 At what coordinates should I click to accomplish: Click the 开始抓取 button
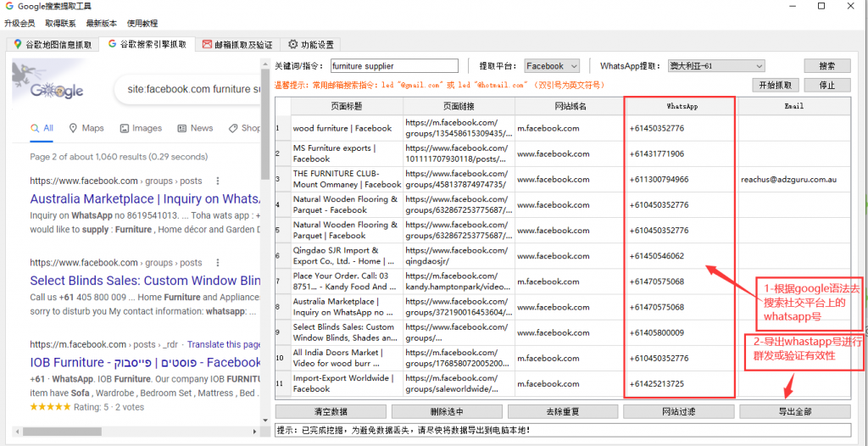point(775,86)
